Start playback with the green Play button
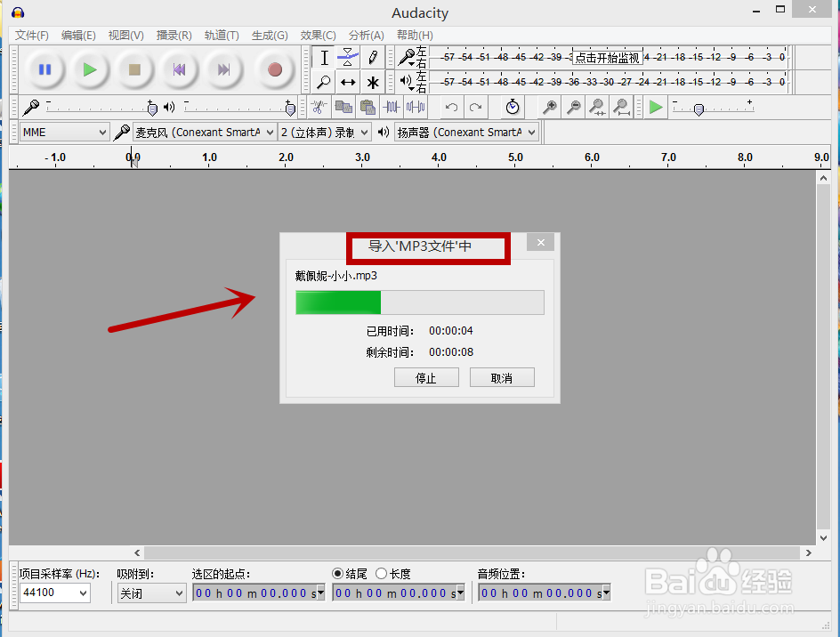This screenshot has height=637, width=840. [x=90, y=69]
